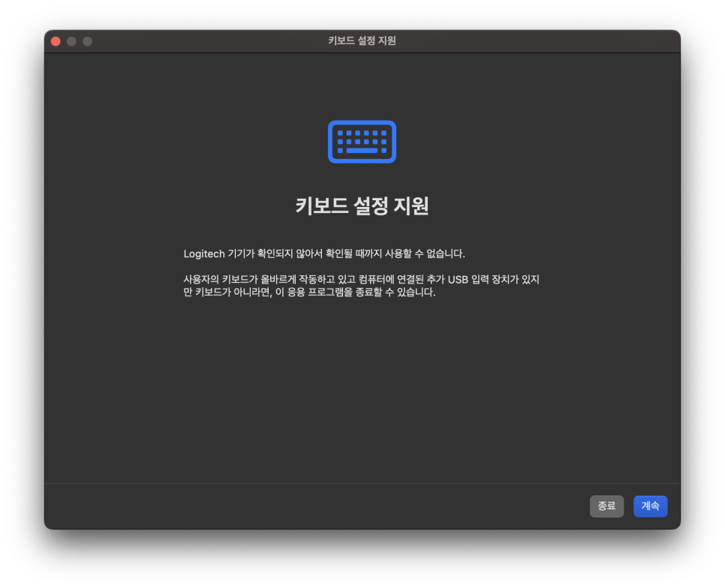Click the 키보드 설정 지원 heading text
This screenshot has width=725, height=588.
tap(362, 205)
